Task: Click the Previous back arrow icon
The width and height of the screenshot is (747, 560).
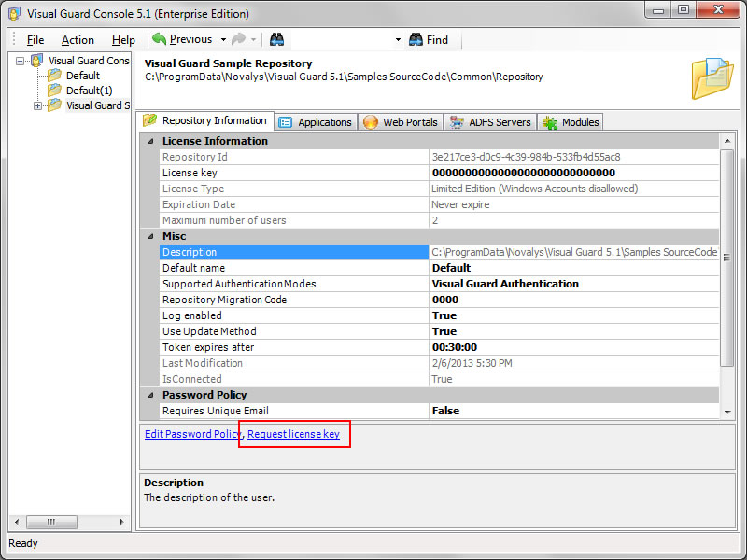Action: tap(159, 39)
